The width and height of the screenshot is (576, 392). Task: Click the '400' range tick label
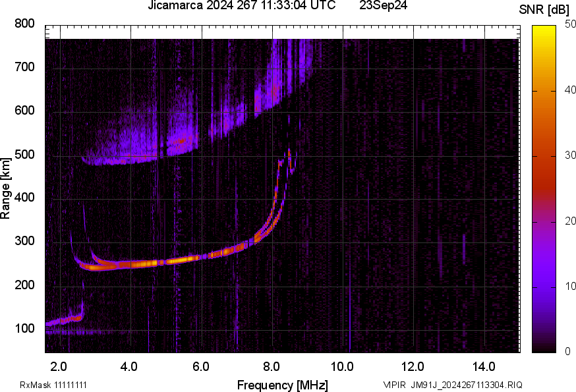24,197
